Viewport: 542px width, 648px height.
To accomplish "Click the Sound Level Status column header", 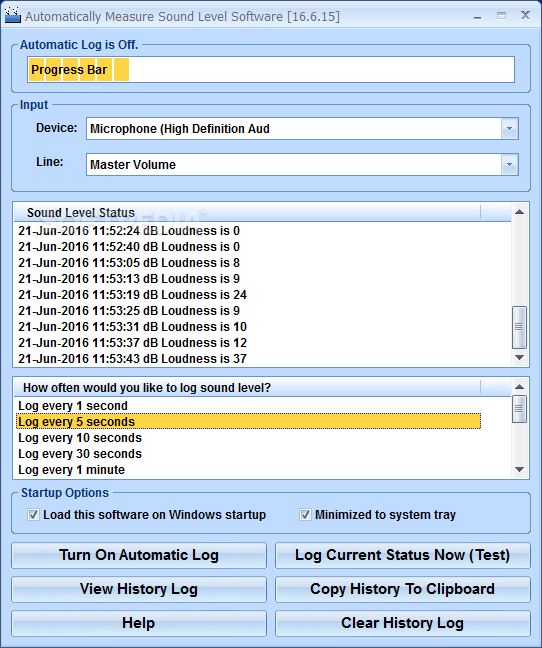I will [x=247, y=212].
